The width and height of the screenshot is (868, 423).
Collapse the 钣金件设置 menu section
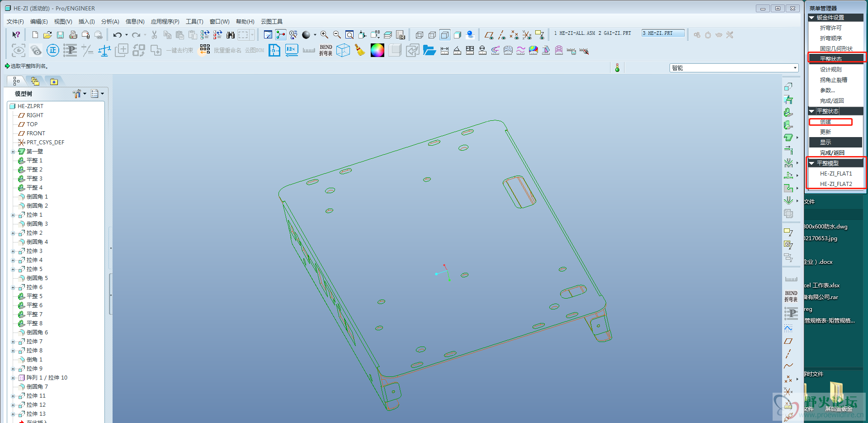click(x=812, y=18)
